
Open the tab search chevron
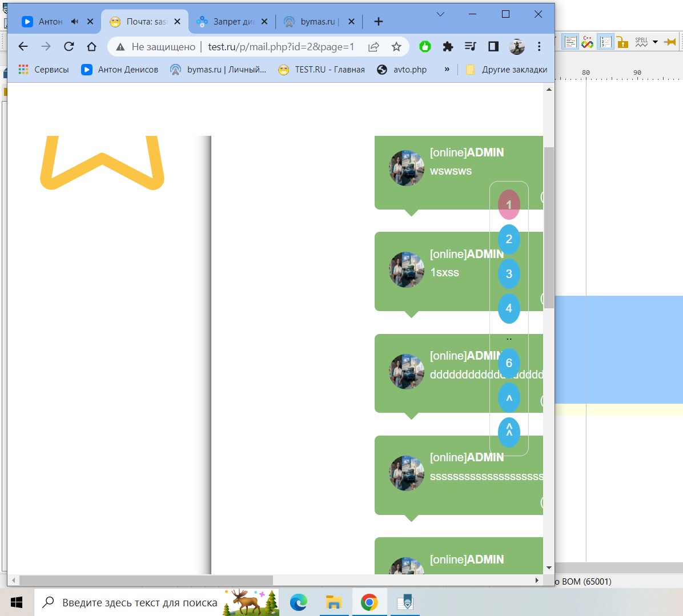coord(440,14)
